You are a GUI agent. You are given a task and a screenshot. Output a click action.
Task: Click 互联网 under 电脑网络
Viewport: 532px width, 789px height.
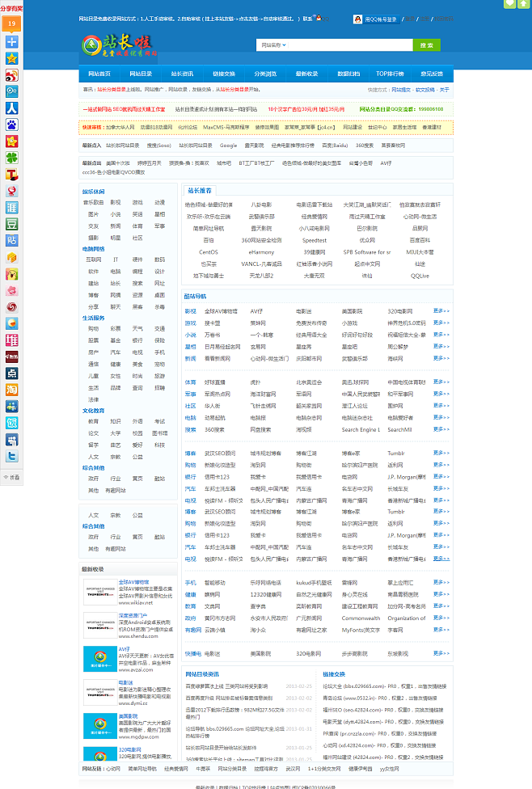click(x=93, y=259)
